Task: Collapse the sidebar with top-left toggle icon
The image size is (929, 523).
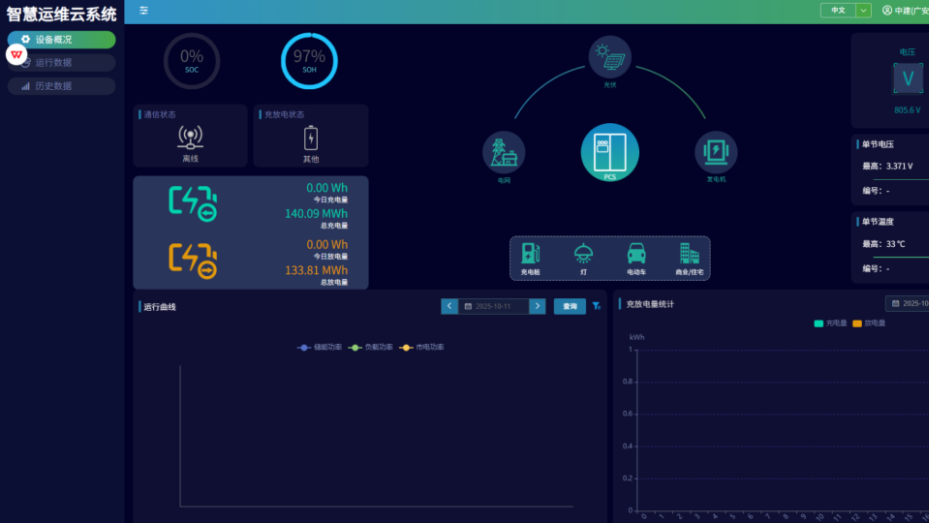Action: click(144, 10)
